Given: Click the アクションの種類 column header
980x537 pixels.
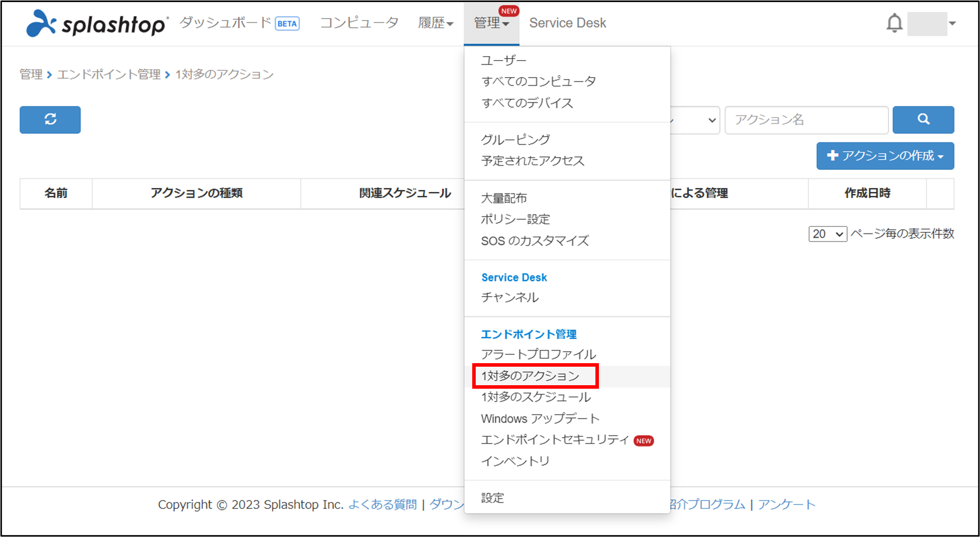Looking at the screenshot, I should 196,193.
